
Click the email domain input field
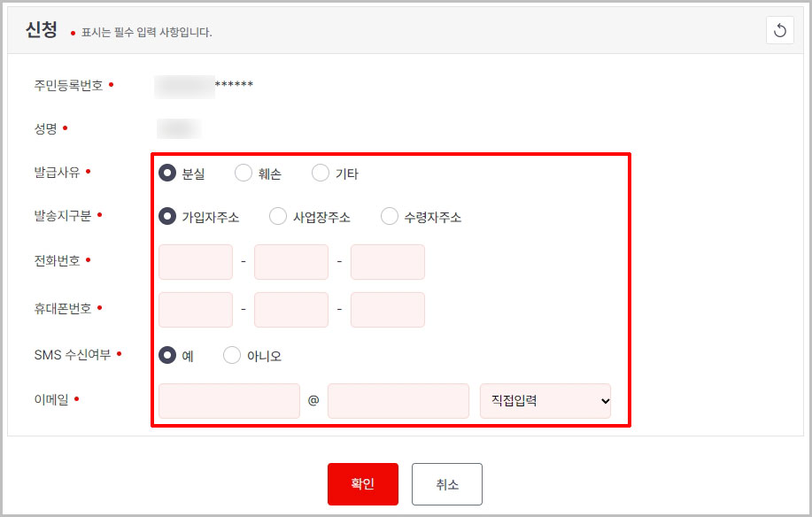click(x=398, y=401)
